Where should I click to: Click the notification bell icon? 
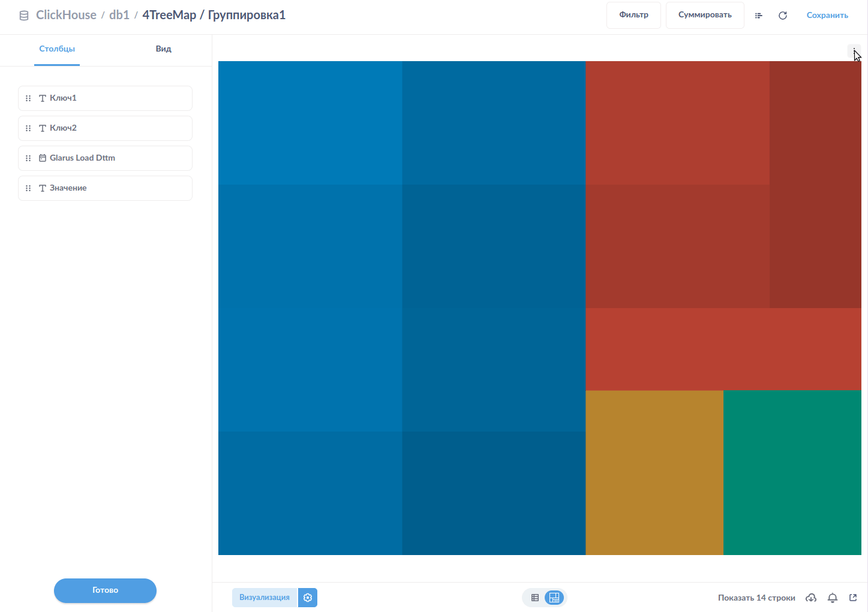(x=832, y=598)
